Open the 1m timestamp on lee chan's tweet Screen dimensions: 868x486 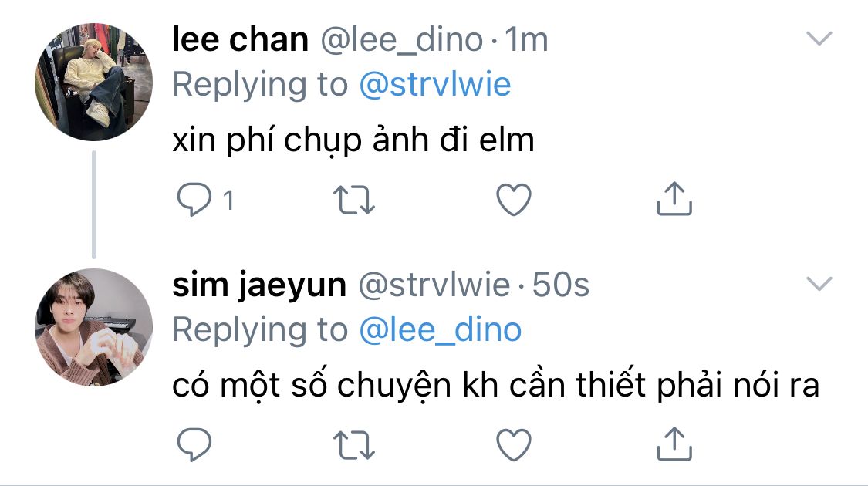(526, 40)
